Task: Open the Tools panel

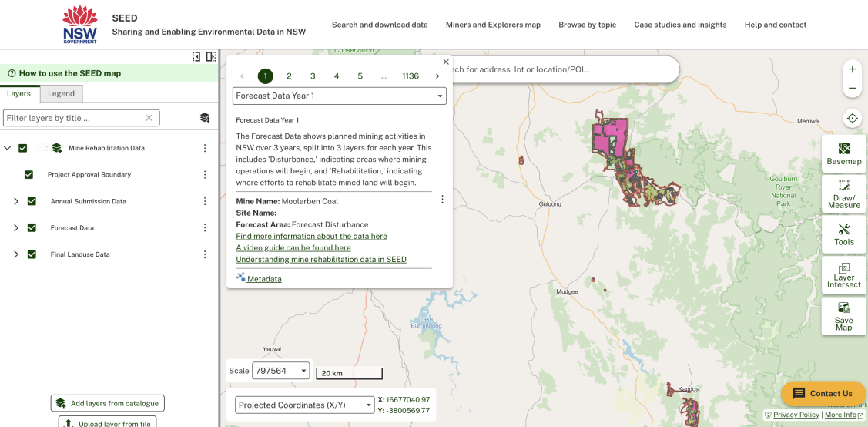Action: point(843,234)
